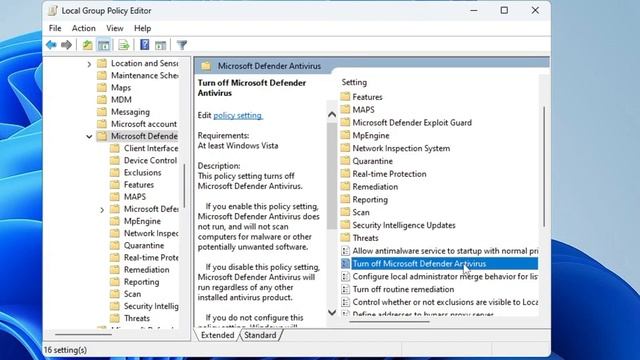Screen dimensions: 640x360
Task: Click the Forward arrow toolbar icon
Action: click(66, 45)
